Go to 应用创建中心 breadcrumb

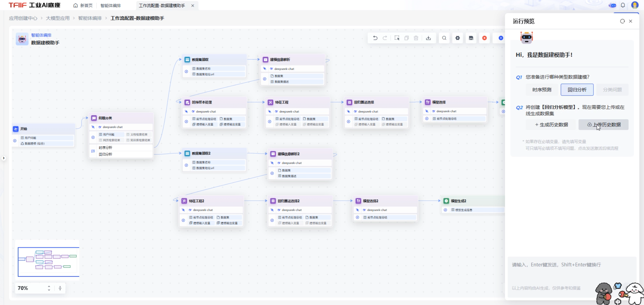click(x=23, y=18)
